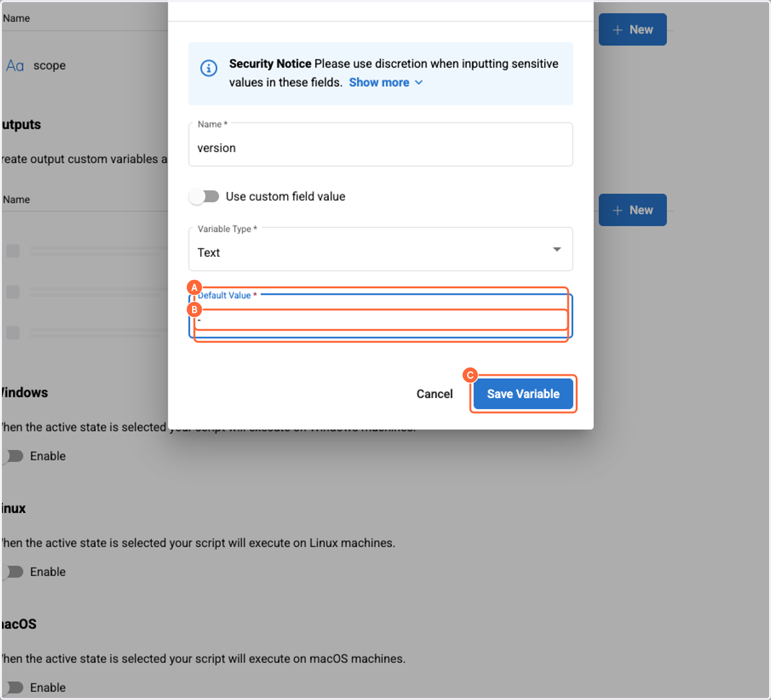Viewport: 771px width, 700px height.
Task: Click the Default Value input field
Action: (380, 316)
